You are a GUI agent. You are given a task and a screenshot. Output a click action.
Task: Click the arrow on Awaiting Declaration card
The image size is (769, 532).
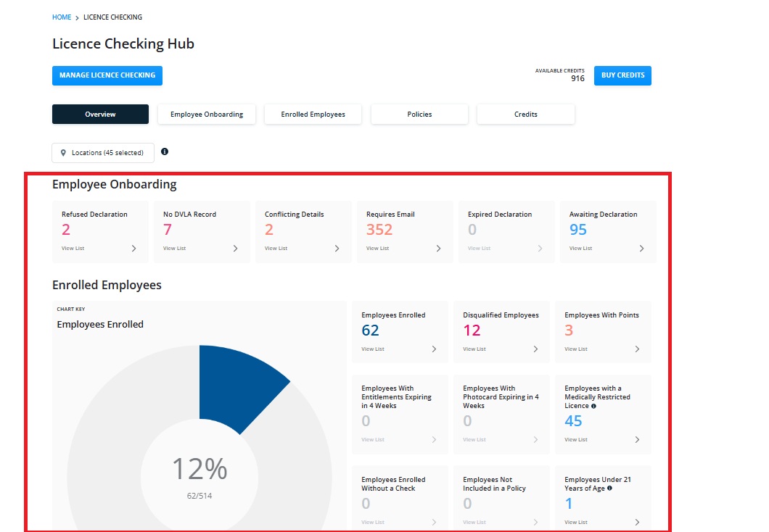click(641, 249)
